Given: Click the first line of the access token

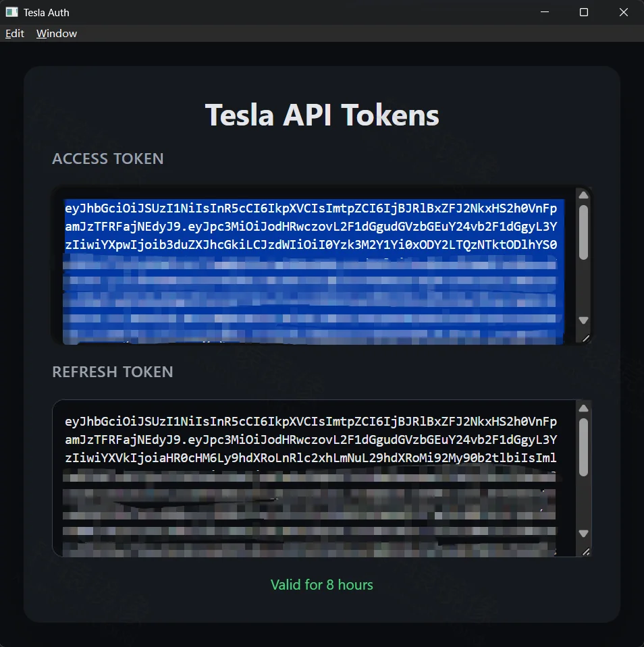Looking at the screenshot, I should click(311, 208).
